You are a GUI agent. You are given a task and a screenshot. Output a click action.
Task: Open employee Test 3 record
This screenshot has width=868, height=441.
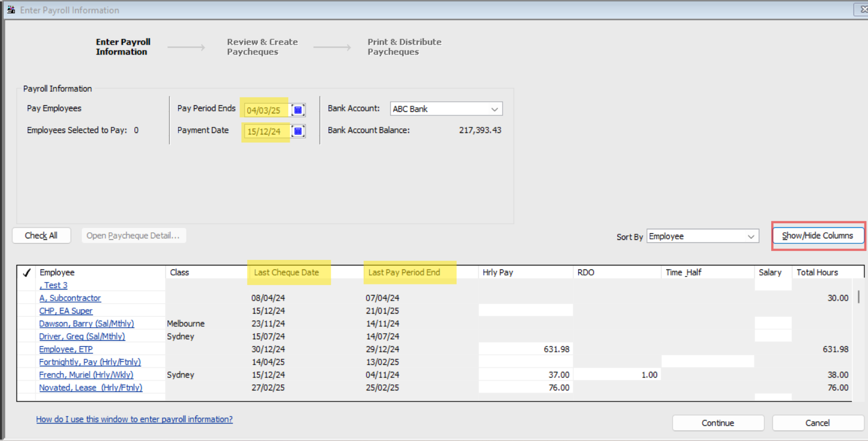tap(53, 285)
